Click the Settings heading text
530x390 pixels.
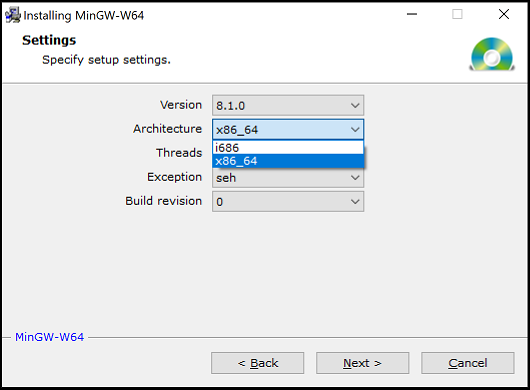pos(49,40)
